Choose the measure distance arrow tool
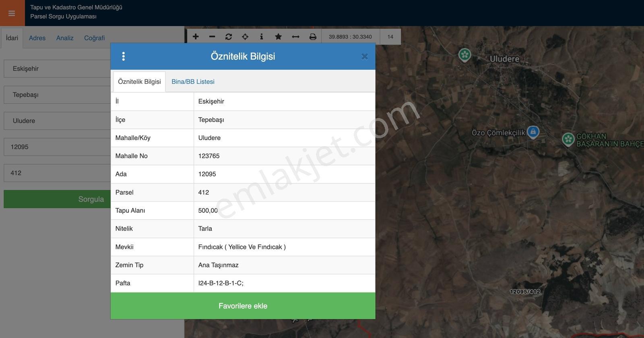Image resolution: width=644 pixels, height=338 pixels. pyautogui.click(x=295, y=37)
